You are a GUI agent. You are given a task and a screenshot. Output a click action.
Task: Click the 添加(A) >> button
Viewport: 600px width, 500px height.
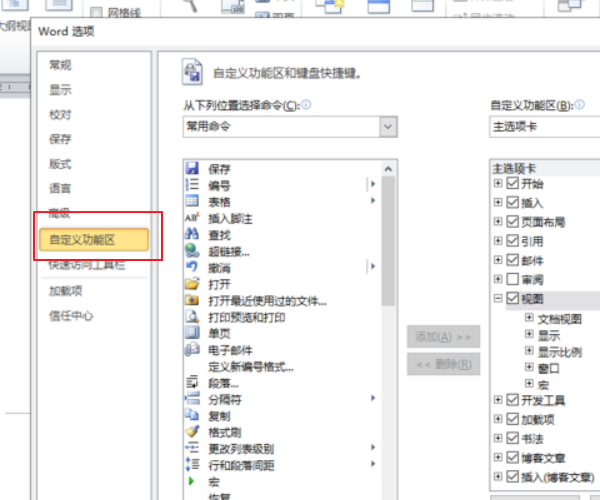pyautogui.click(x=443, y=337)
